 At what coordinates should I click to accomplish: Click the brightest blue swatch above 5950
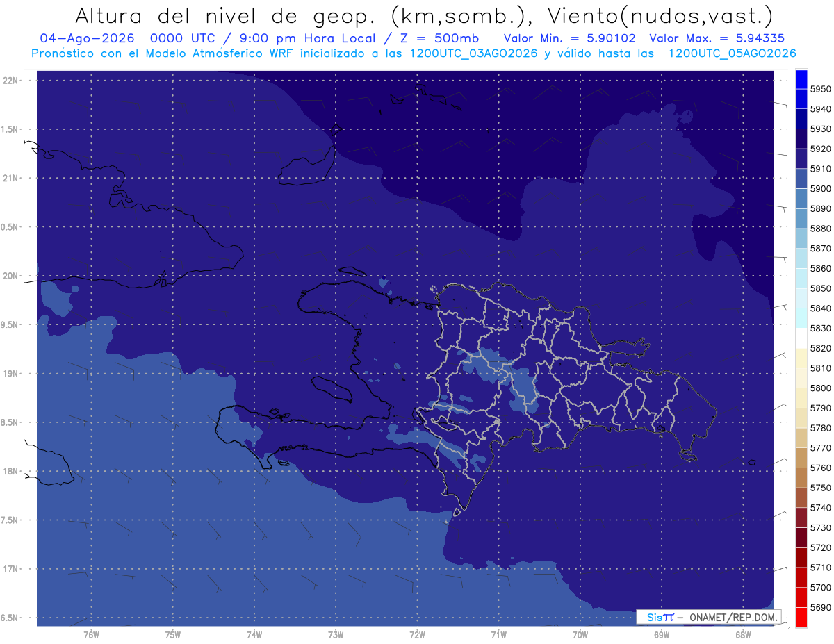pos(801,79)
